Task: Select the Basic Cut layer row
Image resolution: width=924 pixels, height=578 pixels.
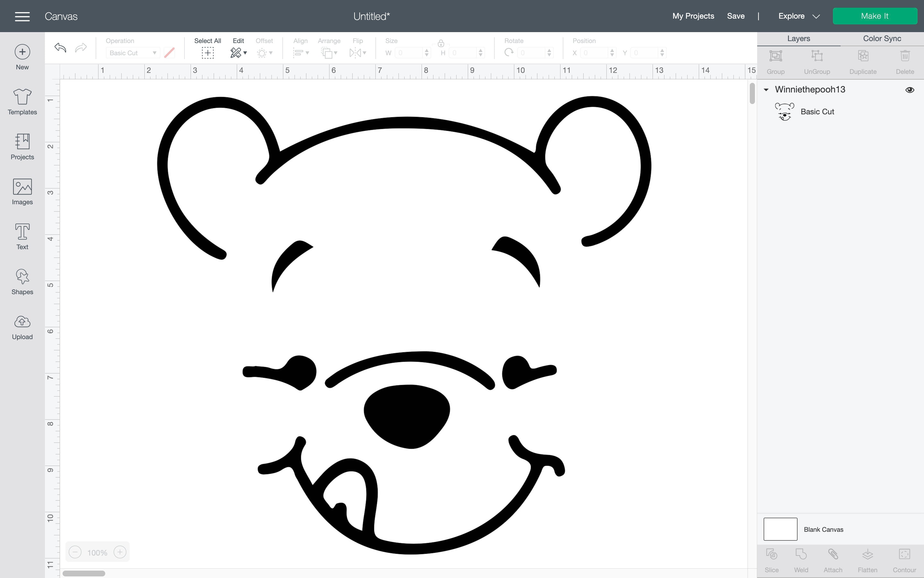Action: (x=840, y=112)
